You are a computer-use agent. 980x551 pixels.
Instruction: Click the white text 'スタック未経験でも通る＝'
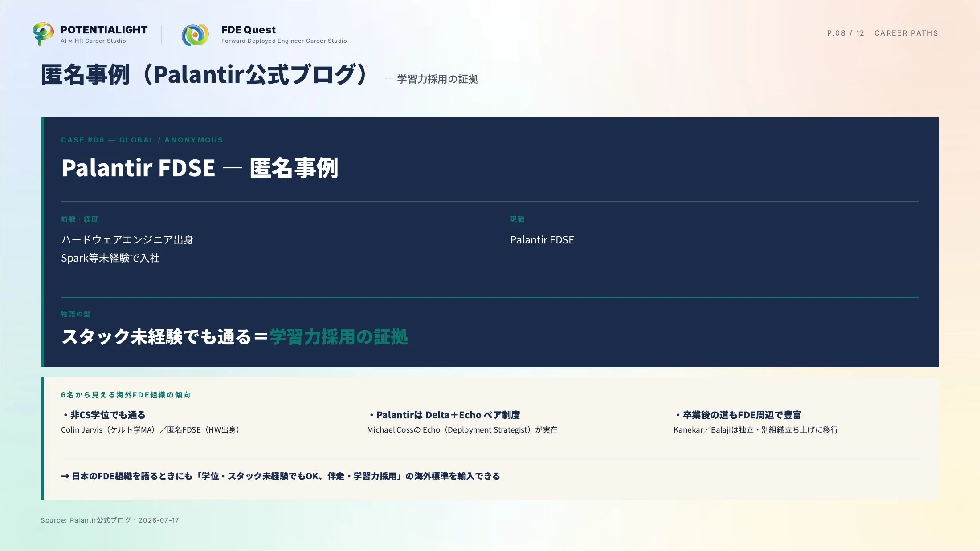(x=165, y=337)
